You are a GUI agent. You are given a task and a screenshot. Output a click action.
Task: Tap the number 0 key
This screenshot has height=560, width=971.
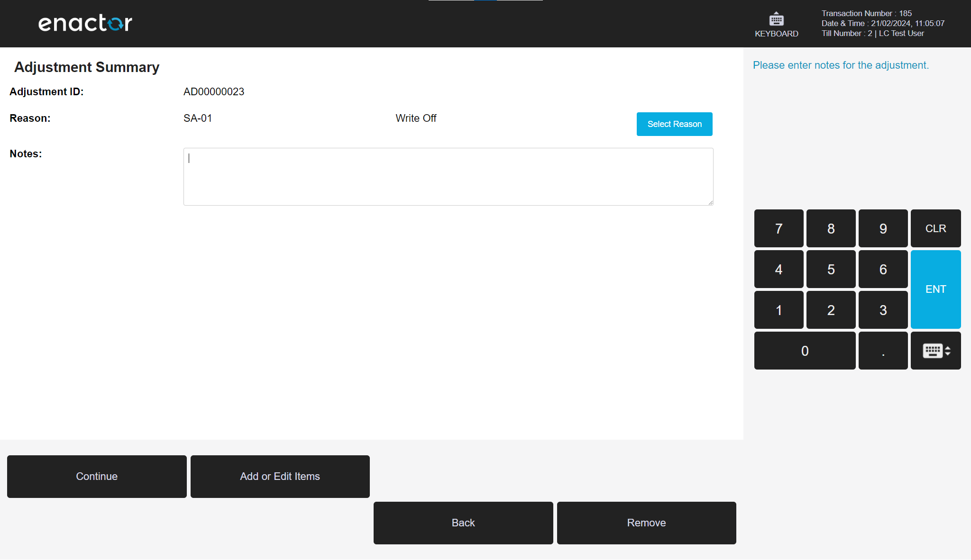(x=805, y=351)
